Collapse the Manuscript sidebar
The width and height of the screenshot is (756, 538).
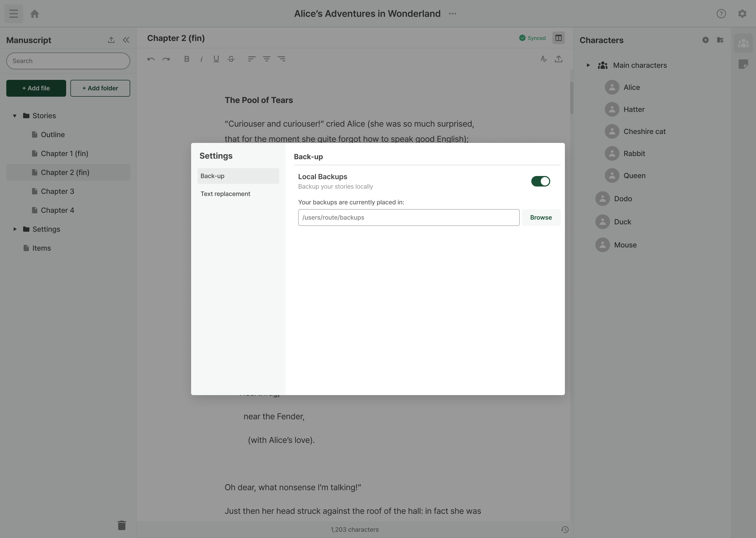[x=126, y=40]
